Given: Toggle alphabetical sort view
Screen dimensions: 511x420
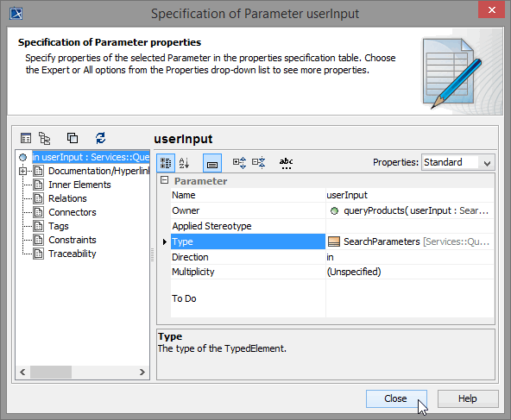Looking at the screenshot, I should tap(184, 163).
